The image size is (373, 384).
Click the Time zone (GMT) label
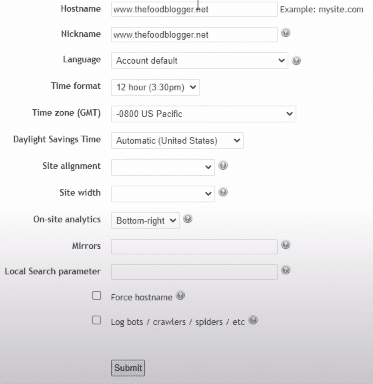[x=67, y=113]
